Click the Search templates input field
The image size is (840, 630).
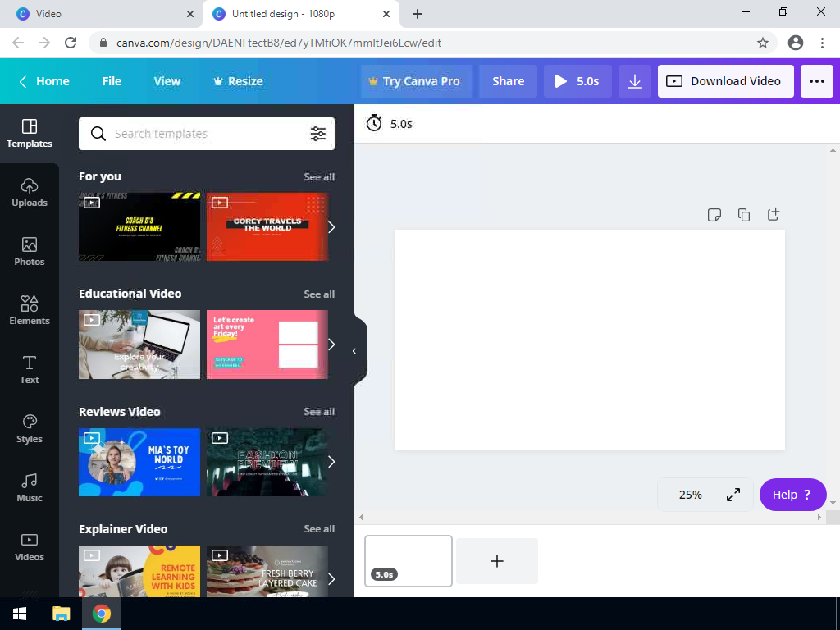[x=207, y=134]
